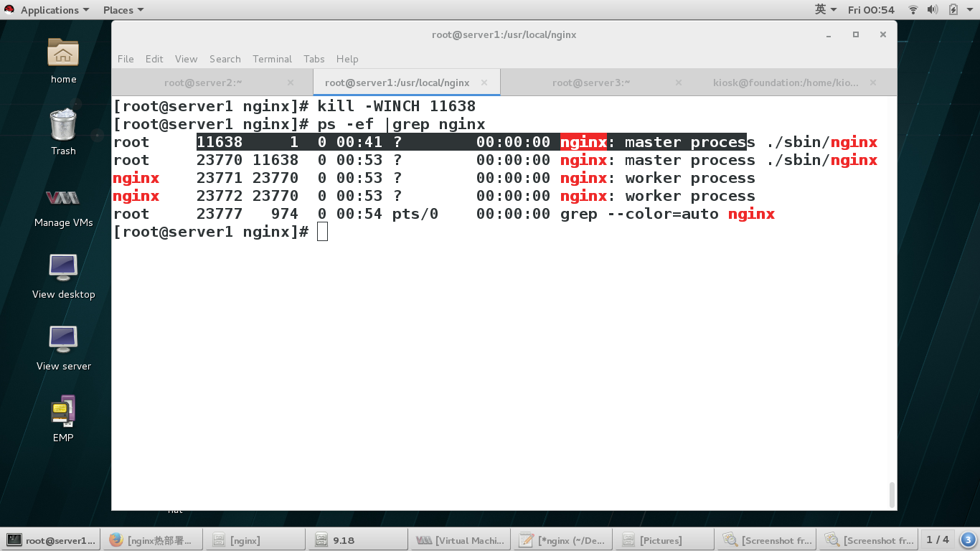980x551 pixels.
Task: Open the Trash desktop icon
Action: [x=63, y=131]
